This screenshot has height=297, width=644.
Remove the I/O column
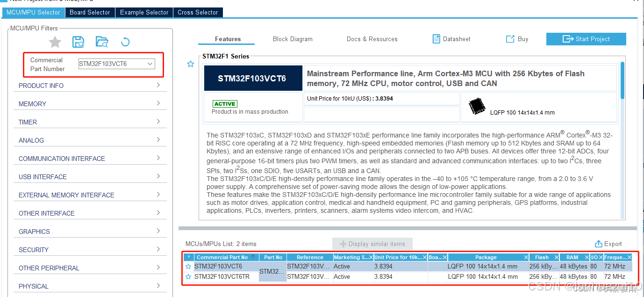coord(601,257)
